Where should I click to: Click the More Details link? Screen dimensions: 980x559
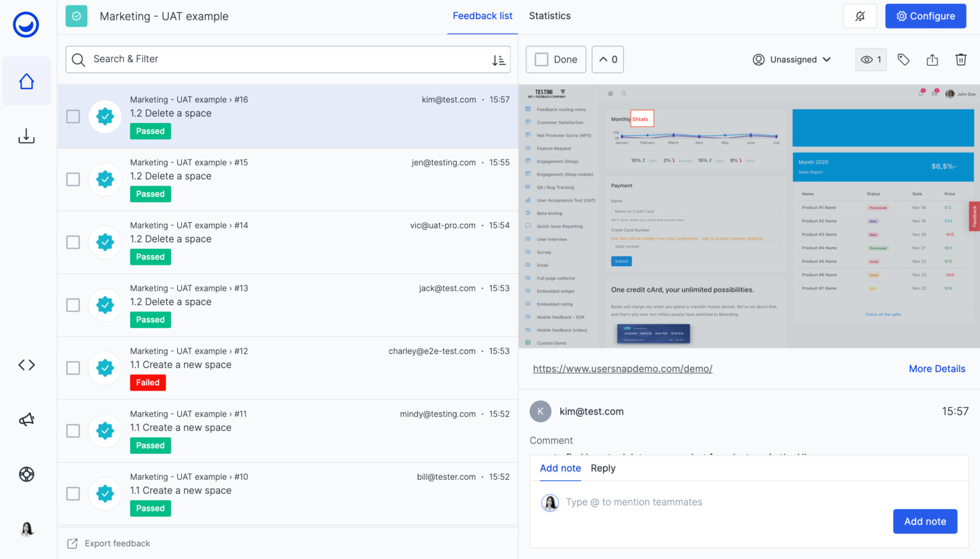click(x=937, y=369)
